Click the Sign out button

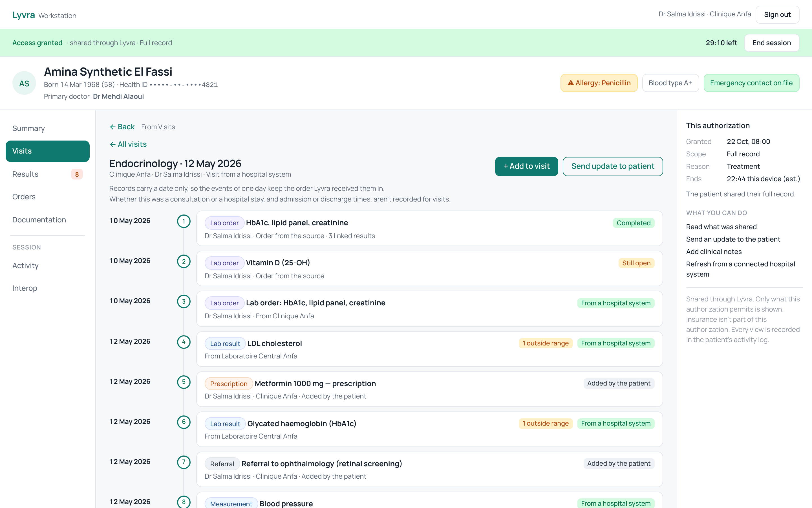coord(777,15)
